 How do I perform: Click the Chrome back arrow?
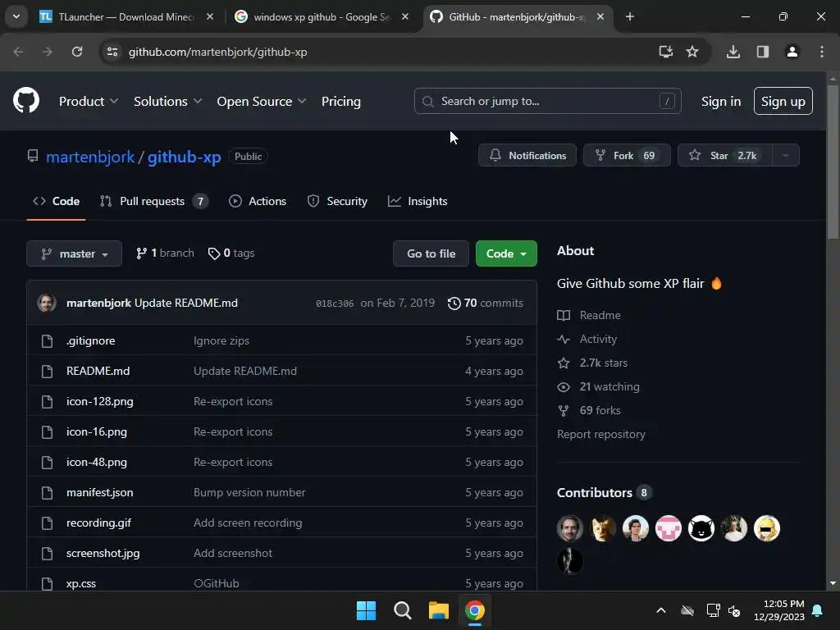click(18, 52)
